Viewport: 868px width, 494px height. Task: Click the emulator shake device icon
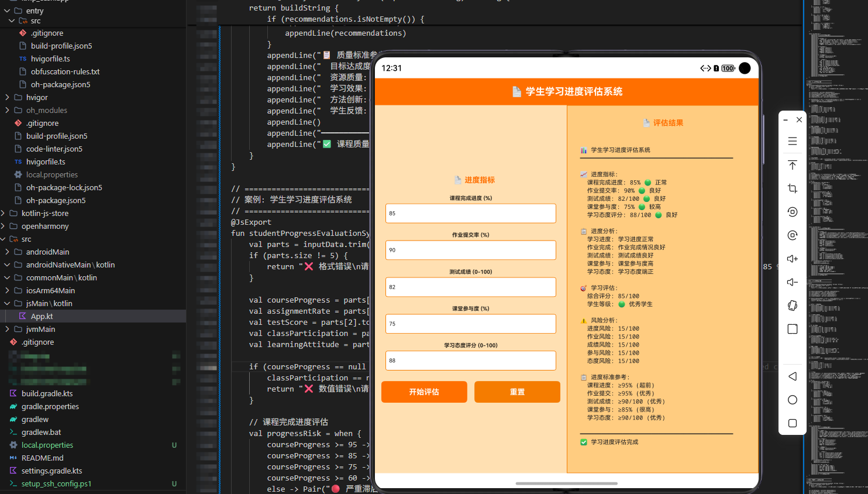coord(793,306)
